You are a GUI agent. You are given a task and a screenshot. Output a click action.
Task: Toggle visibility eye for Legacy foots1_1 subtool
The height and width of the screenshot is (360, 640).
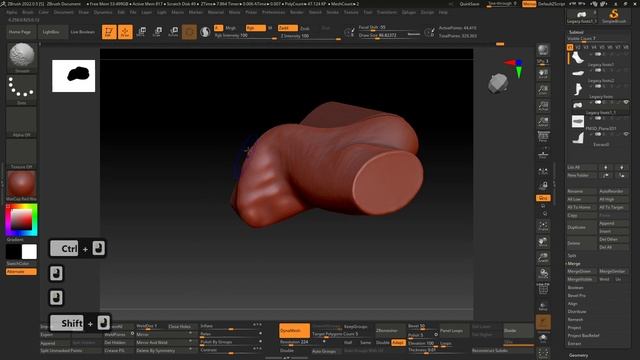[x=626, y=102]
